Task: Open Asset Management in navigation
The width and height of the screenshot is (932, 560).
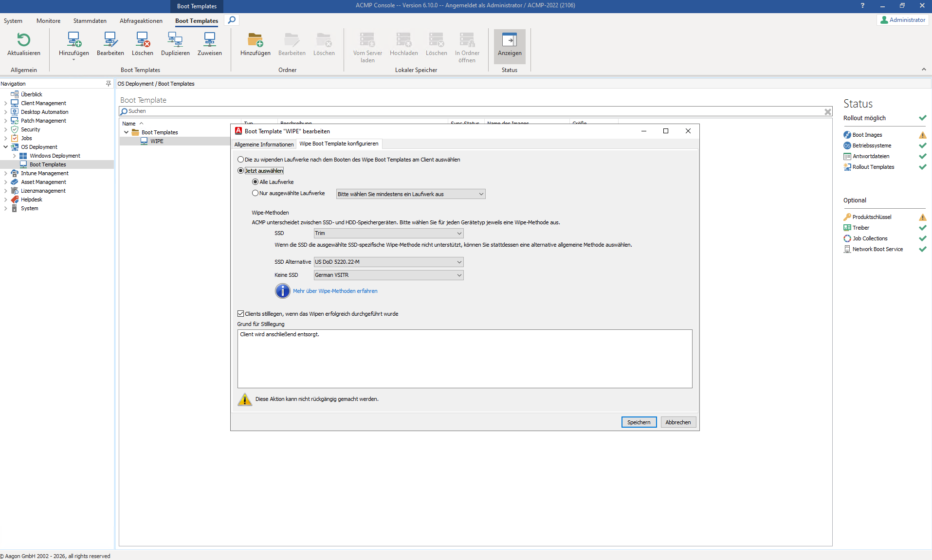Action: pyautogui.click(x=43, y=182)
